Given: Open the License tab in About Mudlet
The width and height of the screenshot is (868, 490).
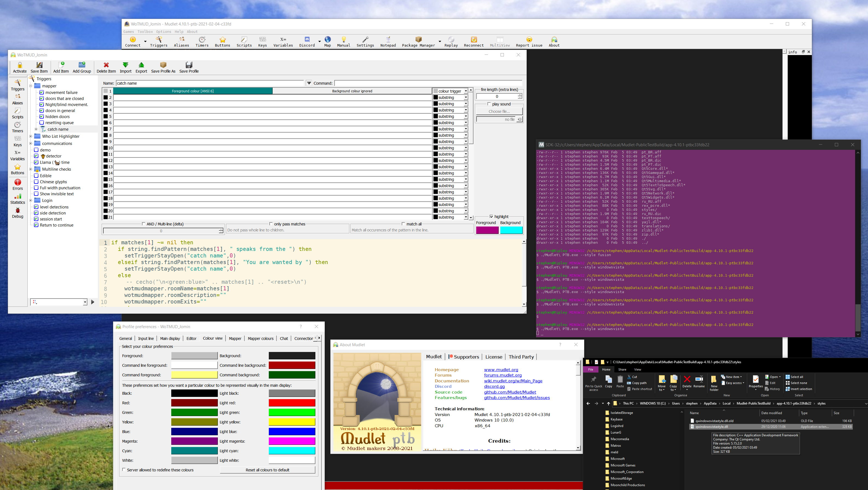Looking at the screenshot, I should coord(494,357).
